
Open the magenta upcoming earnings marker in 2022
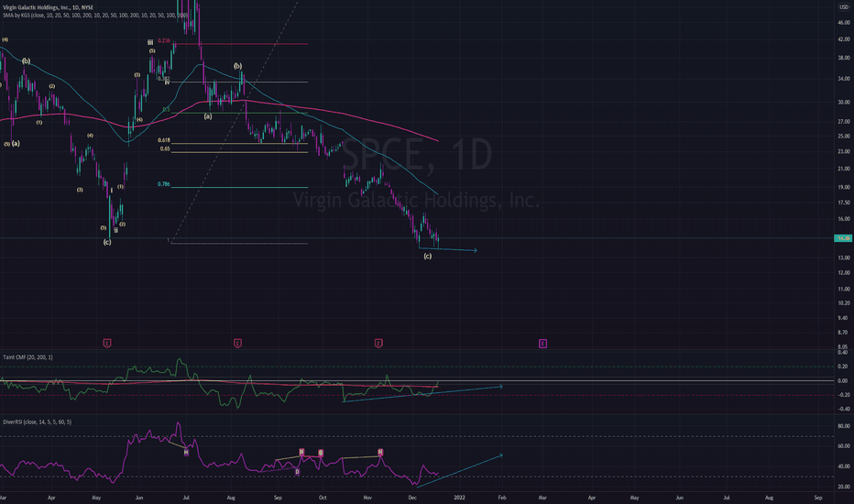pyautogui.click(x=542, y=344)
